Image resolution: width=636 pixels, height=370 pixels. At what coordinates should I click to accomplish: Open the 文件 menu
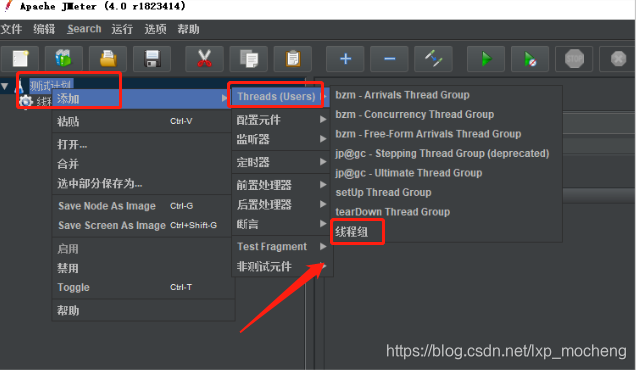tap(11, 29)
